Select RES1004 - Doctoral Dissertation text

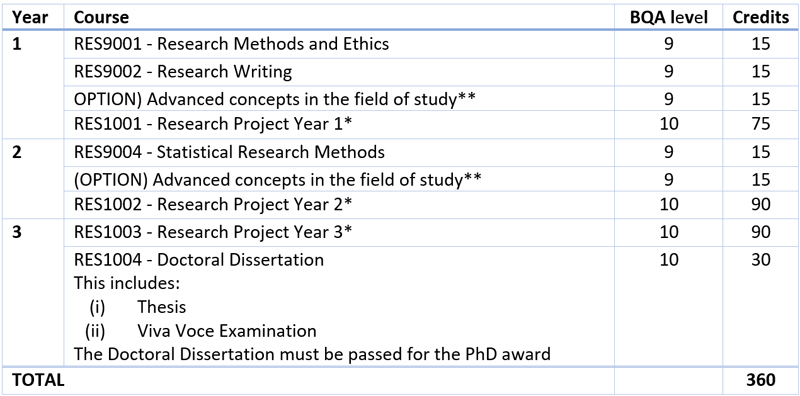tap(199, 260)
